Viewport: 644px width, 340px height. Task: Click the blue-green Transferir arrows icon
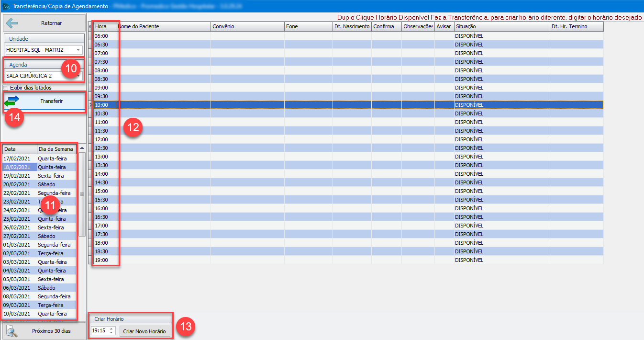(12, 101)
